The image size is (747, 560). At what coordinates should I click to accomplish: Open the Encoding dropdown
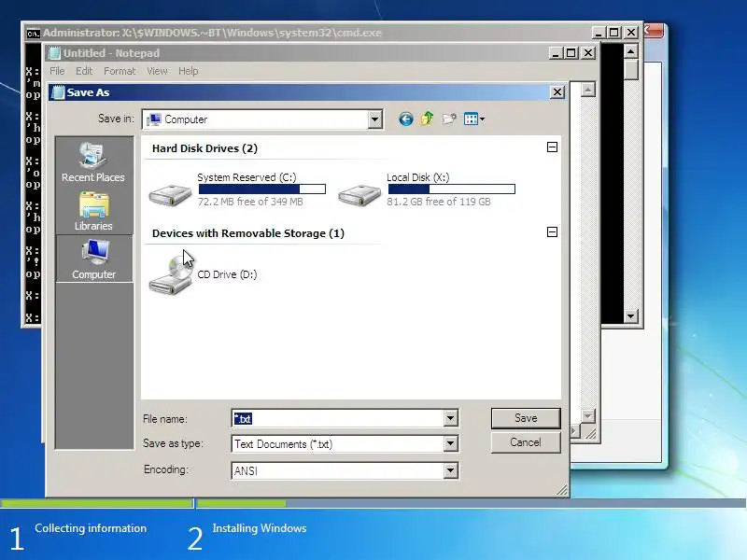pyautogui.click(x=450, y=471)
